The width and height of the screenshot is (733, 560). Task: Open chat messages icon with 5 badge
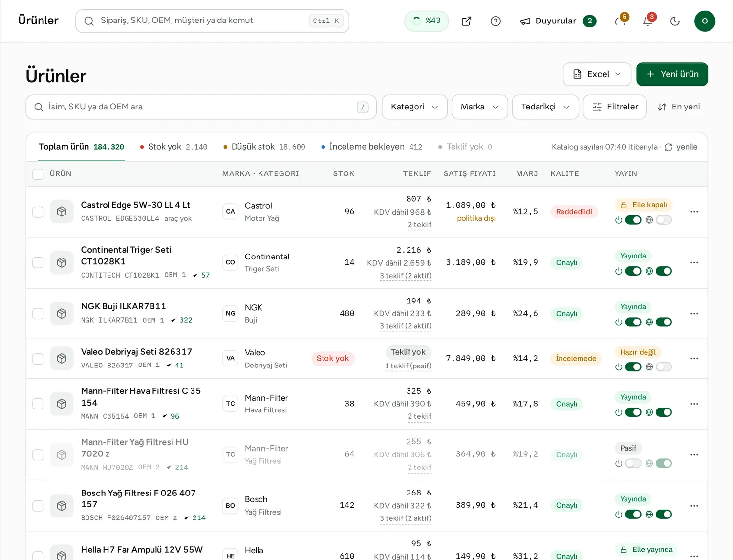click(621, 21)
